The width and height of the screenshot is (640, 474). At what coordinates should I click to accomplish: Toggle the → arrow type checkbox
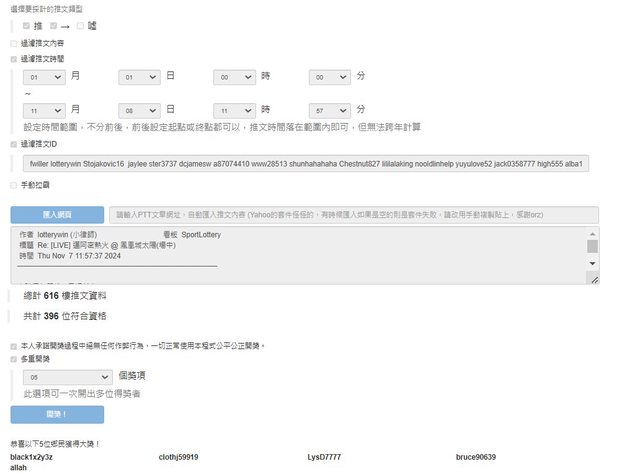pyautogui.click(x=54, y=25)
